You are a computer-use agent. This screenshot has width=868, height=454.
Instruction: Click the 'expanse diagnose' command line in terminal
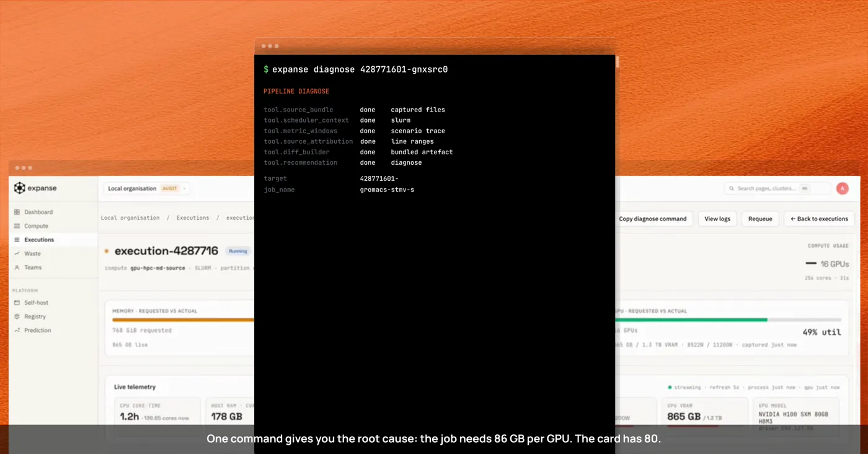(355, 69)
